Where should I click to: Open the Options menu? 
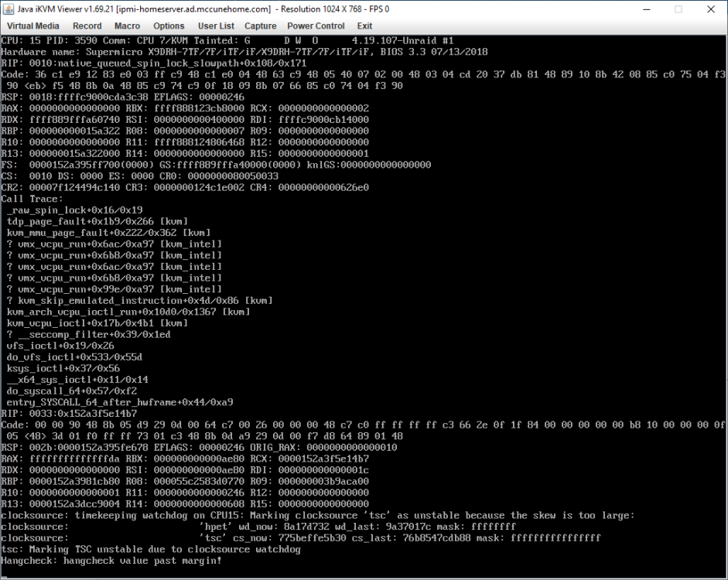coord(169,26)
